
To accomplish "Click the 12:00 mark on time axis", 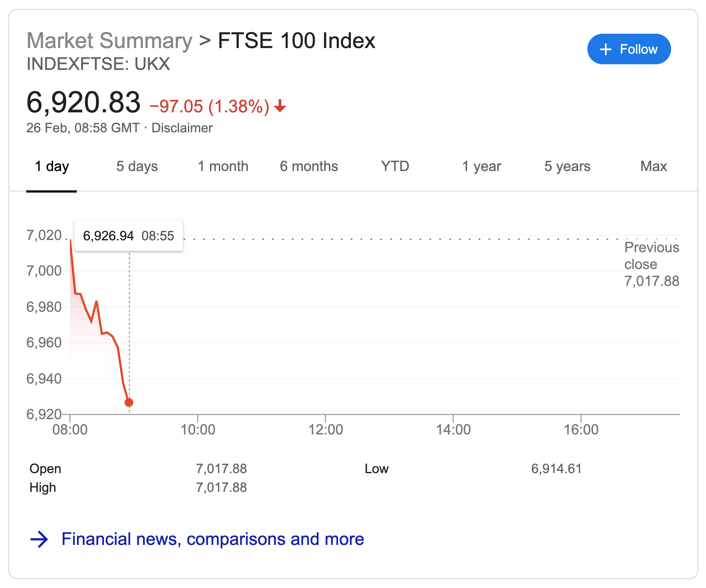I will 326,430.
